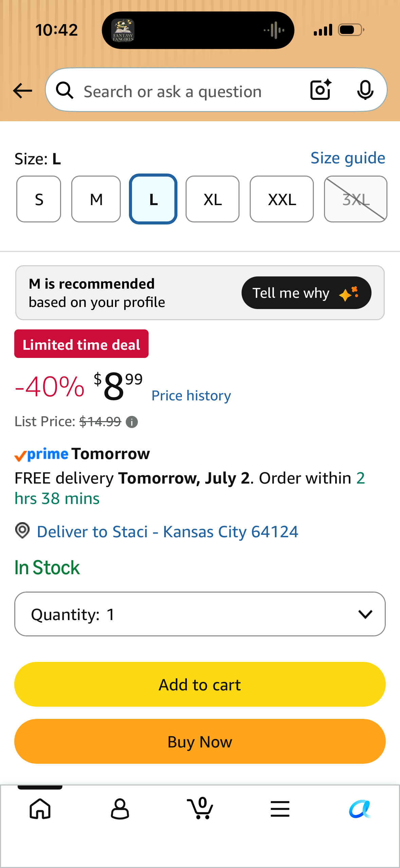The width and height of the screenshot is (400, 868).
Task: Open camera lens search icon
Action: pyautogui.click(x=321, y=90)
